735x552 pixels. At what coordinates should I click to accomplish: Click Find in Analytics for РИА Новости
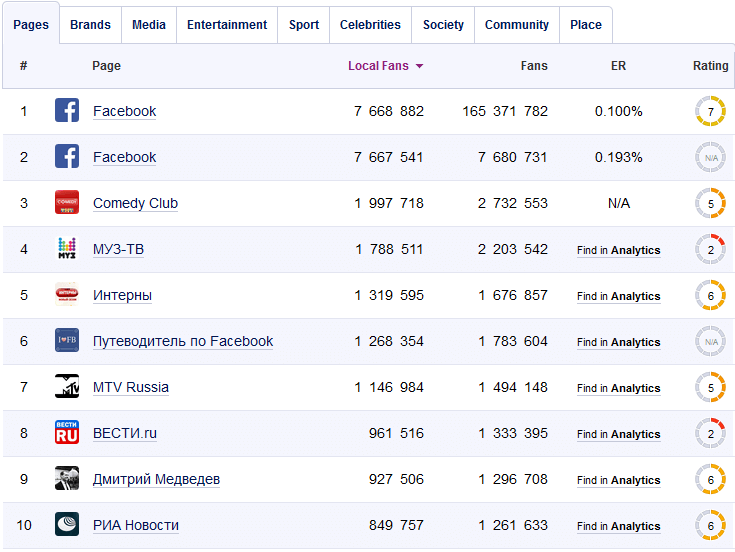coord(618,526)
